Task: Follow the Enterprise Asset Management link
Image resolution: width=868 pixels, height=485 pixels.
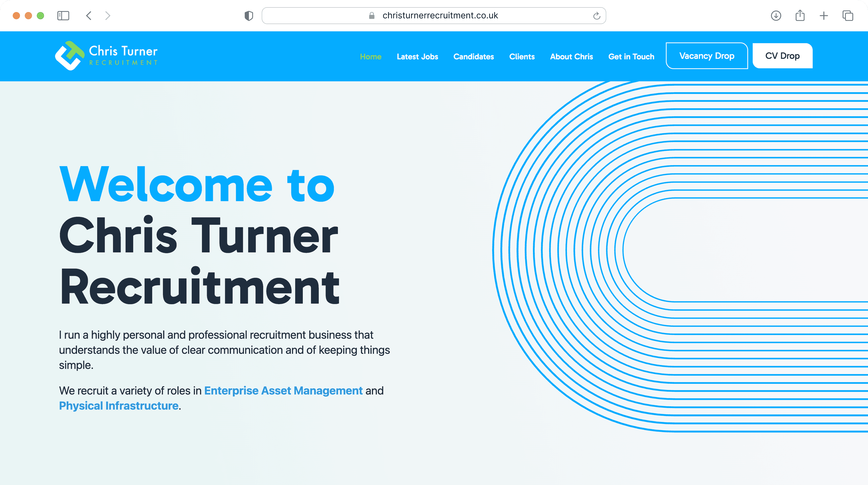Action: pyautogui.click(x=283, y=391)
